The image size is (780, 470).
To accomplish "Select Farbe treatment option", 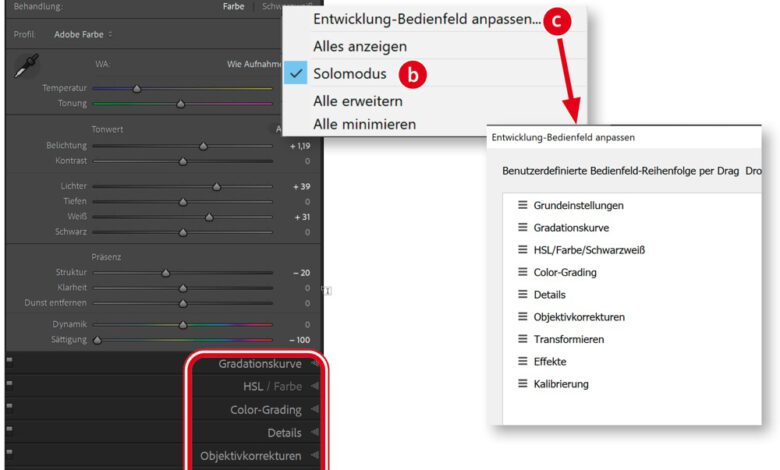I will pyautogui.click(x=233, y=6).
